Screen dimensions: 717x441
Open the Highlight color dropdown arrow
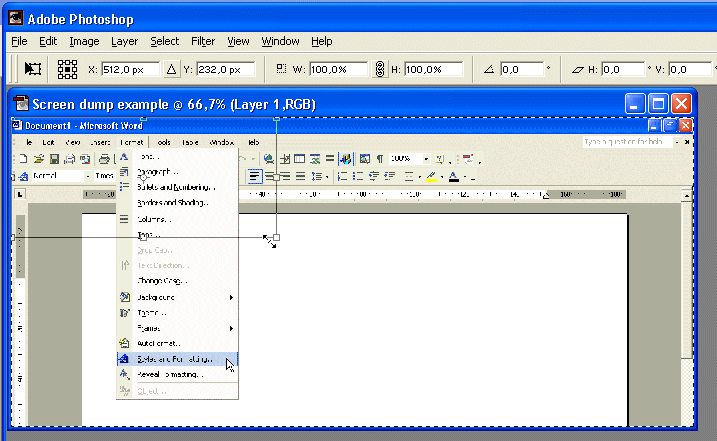442,177
